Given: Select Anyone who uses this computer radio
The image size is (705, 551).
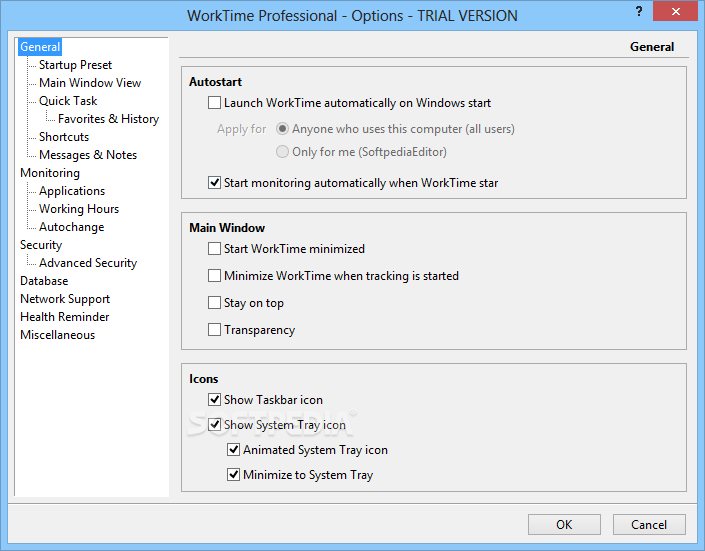Looking at the screenshot, I should click(x=282, y=129).
